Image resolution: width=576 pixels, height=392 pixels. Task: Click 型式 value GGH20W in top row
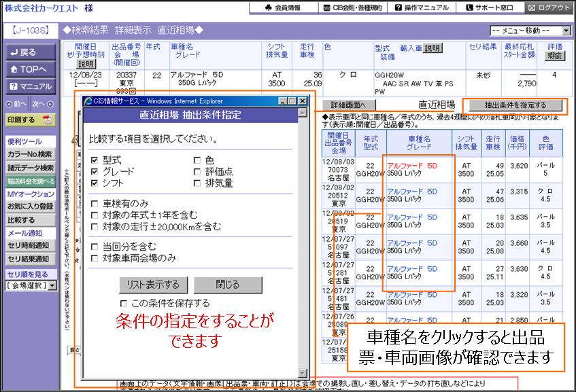click(x=390, y=75)
